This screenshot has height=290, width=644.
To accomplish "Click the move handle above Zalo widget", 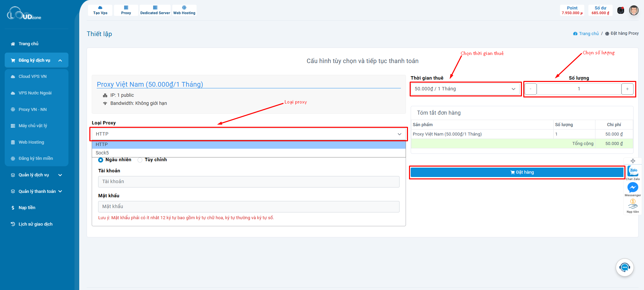I will [x=633, y=161].
